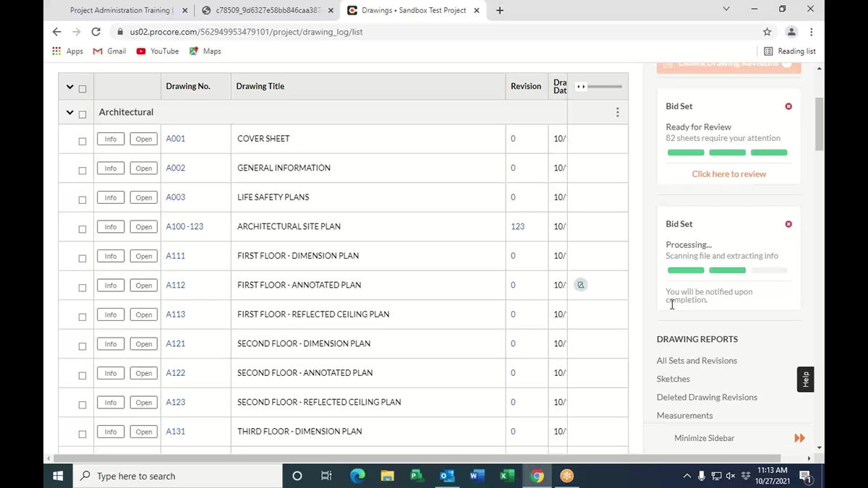
Task: Click the browser address bar URL
Action: click(x=246, y=32)
